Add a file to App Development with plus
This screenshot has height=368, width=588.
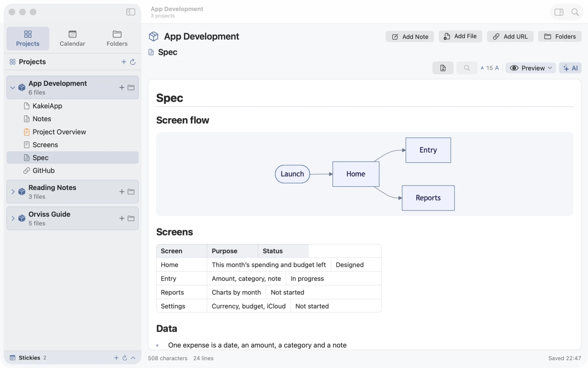point(122,88)
